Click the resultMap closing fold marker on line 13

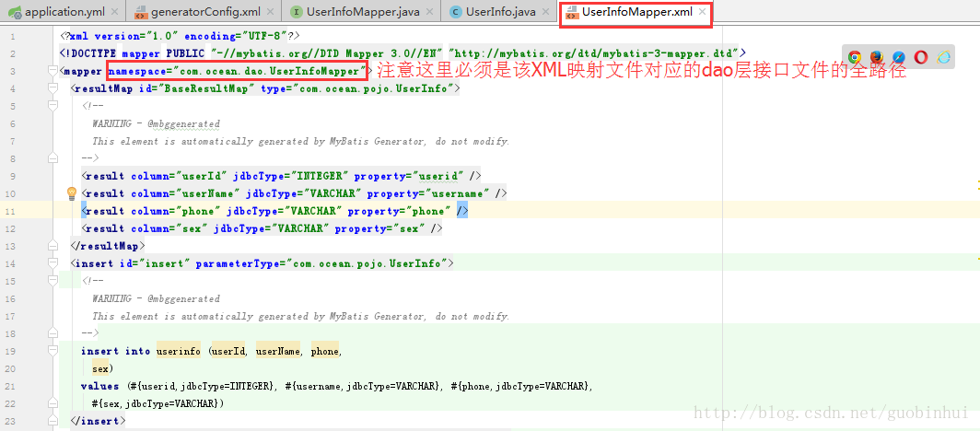pyautogui.click(x=54, y=246)
